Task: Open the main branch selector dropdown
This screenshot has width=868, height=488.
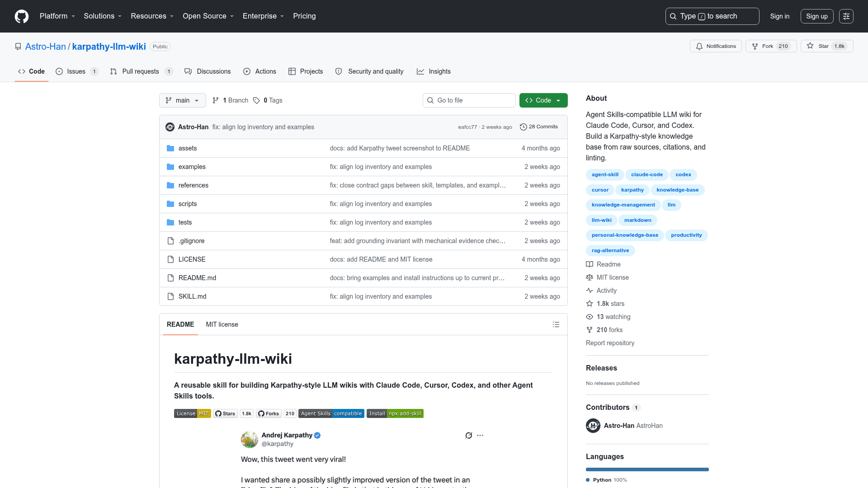Action: [x=183, y=100]
